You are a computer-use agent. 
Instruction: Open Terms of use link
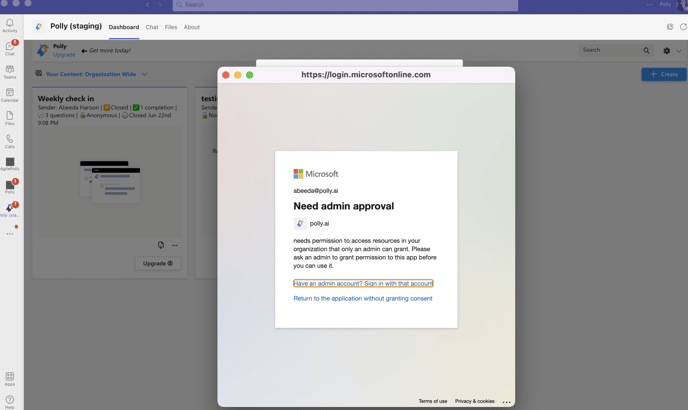tap(433, 401)
